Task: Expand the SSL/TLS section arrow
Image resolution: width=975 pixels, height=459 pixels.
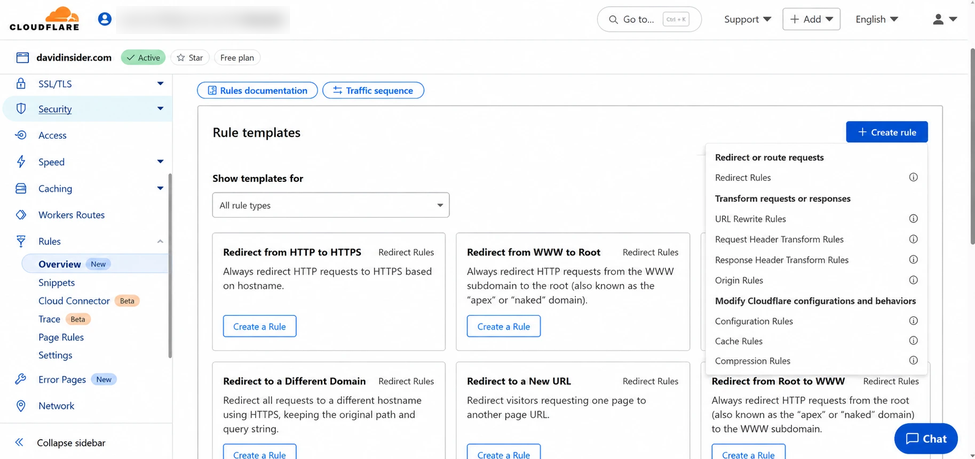Action: pyautogui.click(x=160, y=83)
